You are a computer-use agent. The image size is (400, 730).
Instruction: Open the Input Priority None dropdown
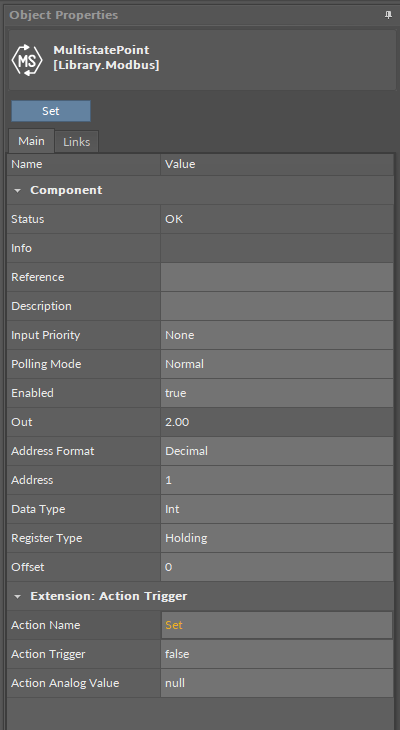(277, 335)
